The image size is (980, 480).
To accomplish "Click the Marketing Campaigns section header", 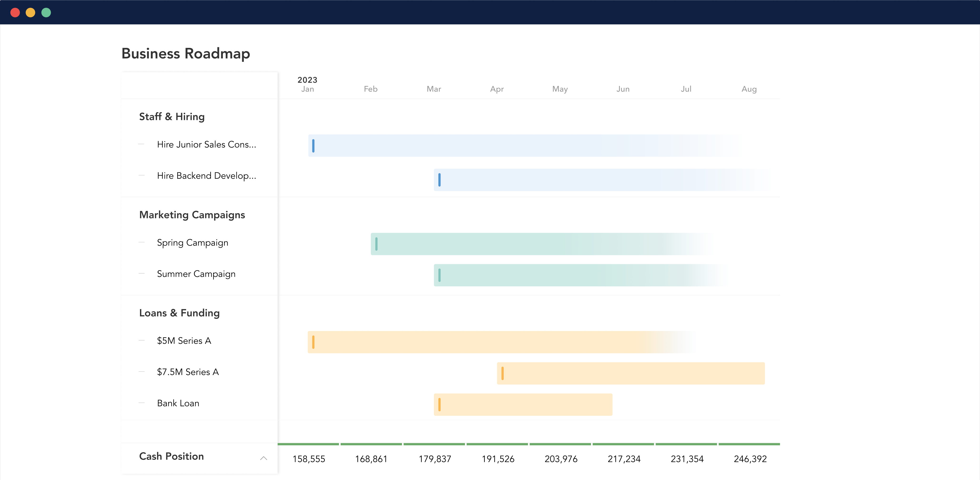I will click(x=192, y=215).
